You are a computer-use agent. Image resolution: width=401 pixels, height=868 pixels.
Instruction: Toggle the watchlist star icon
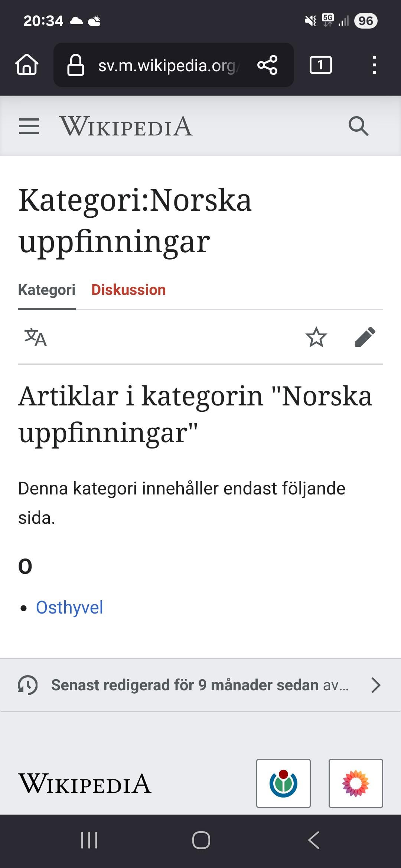[x=316, y=337]
